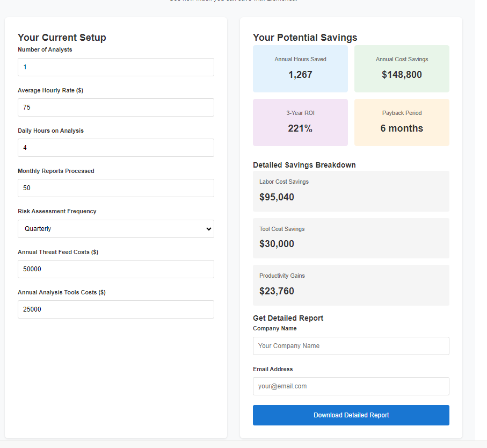Screen dimensions: 487x448
Task: Click the Payback Period card
Action: (x=402, y=122)
